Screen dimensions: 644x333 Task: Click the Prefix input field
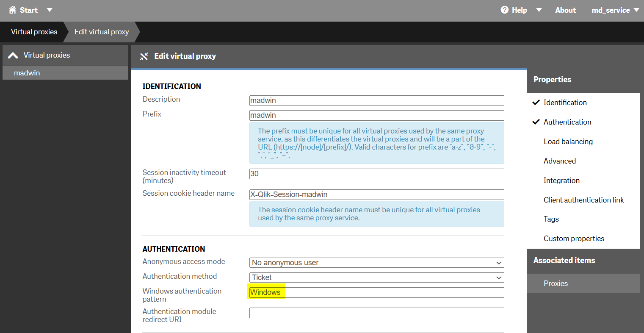pyautogui.click(x=376, y=115)
